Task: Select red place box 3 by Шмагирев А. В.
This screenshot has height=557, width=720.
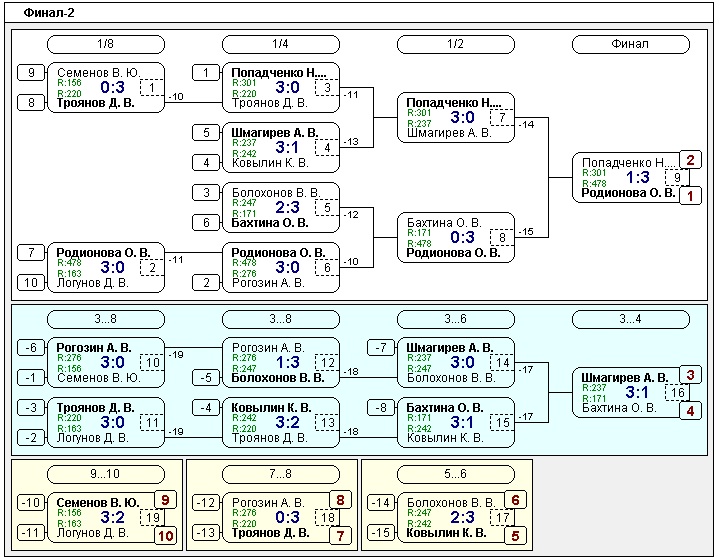Action: click(691, 375)
